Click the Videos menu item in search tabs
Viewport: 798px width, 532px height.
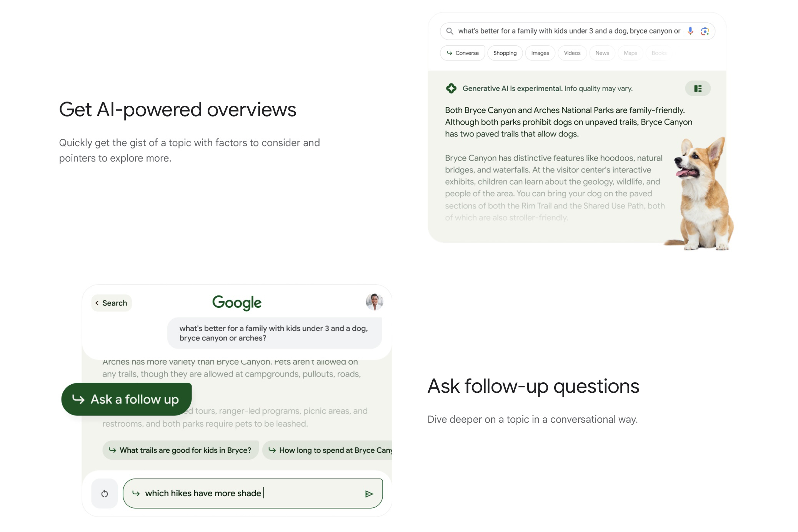(572, 53)
